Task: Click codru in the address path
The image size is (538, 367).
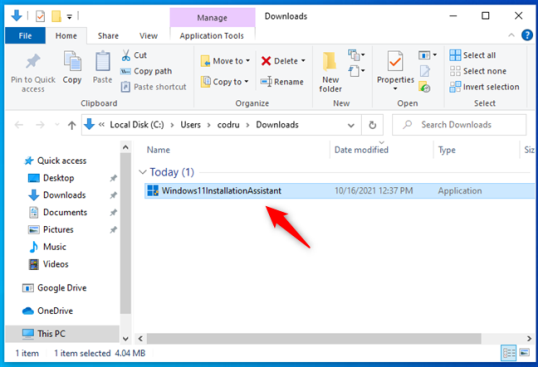Action: [228, 125]
